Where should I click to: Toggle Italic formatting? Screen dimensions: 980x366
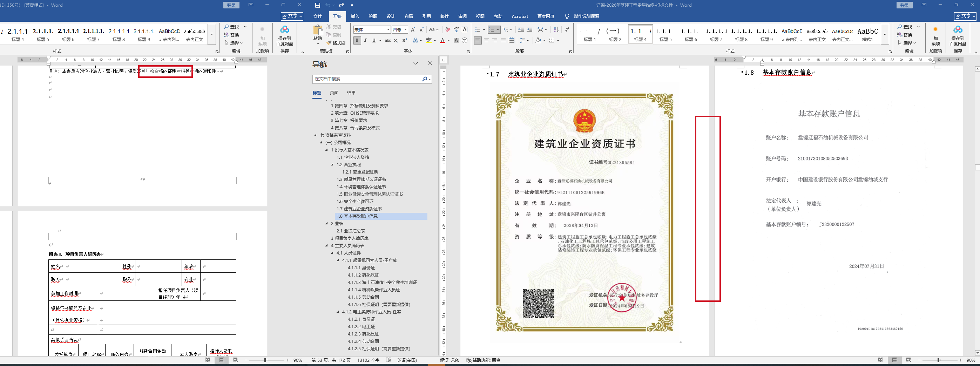tap(366, 40)
